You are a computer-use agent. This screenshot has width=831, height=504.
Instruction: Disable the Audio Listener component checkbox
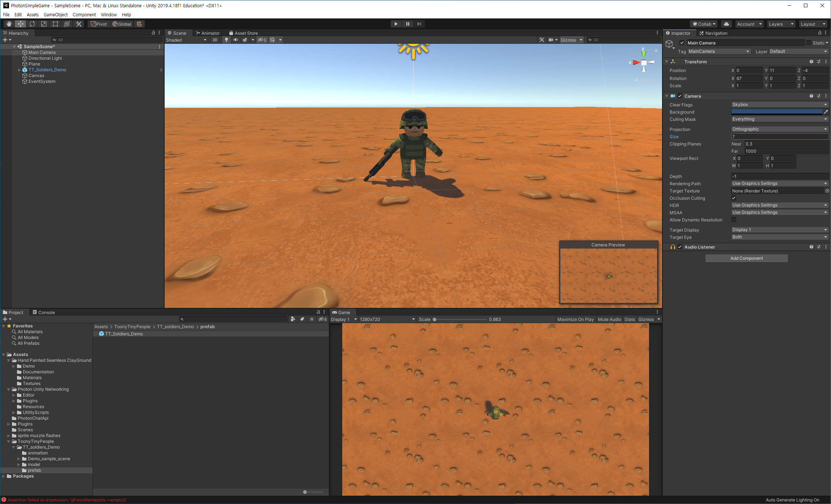[x=680, y=247]
